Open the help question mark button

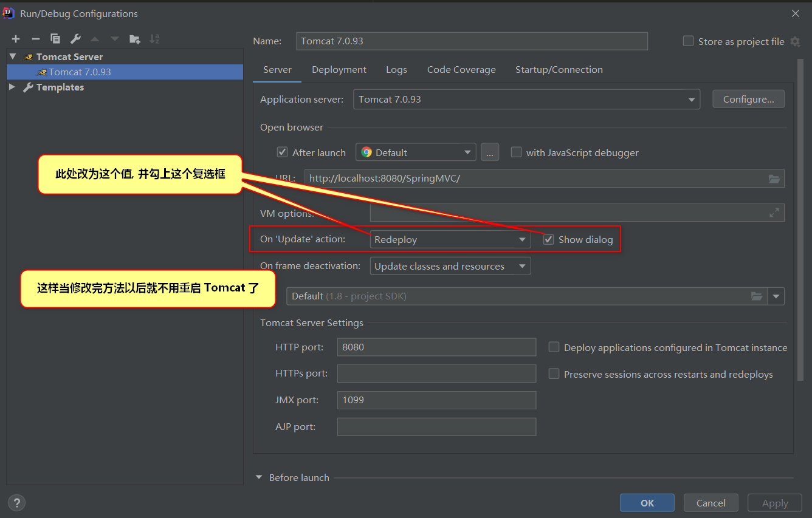point(16,502)
